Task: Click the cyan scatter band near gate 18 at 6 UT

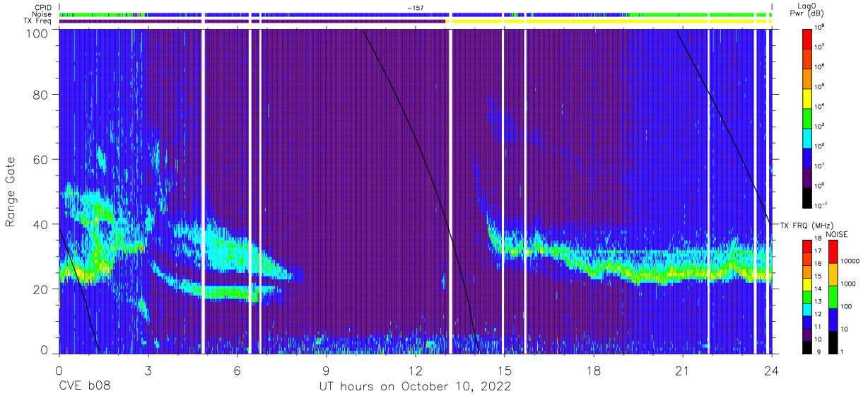Action: (237, 292)
